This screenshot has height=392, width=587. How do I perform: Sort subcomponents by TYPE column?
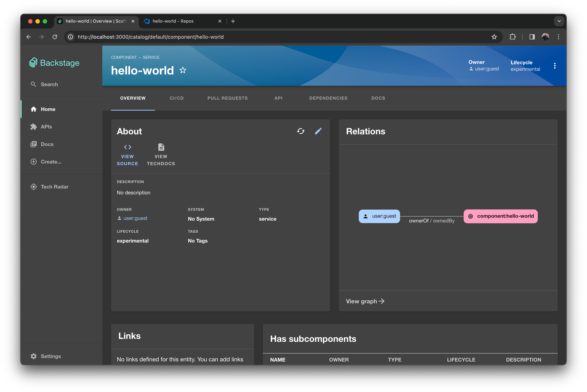pyautogui.click(x=394, y=360)
